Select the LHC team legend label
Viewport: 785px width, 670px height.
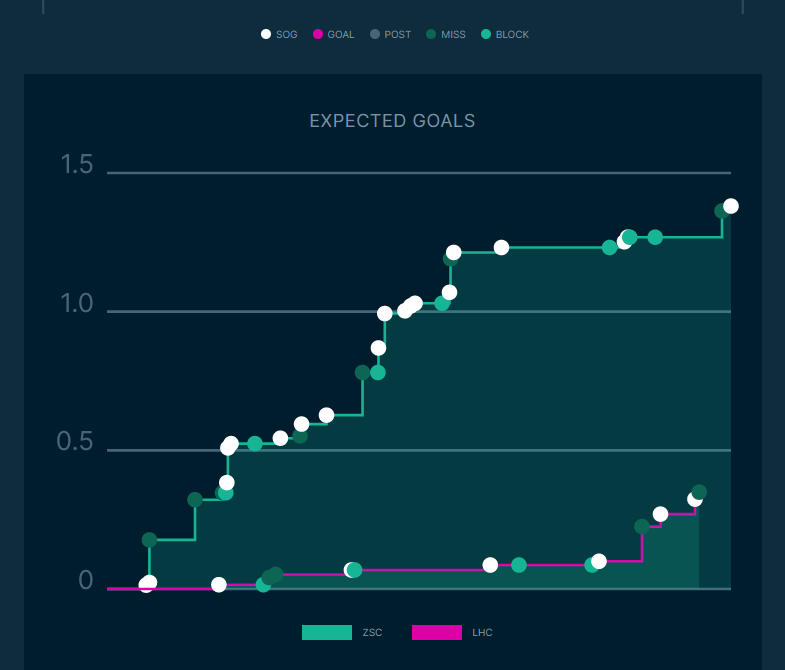(482, 633)
